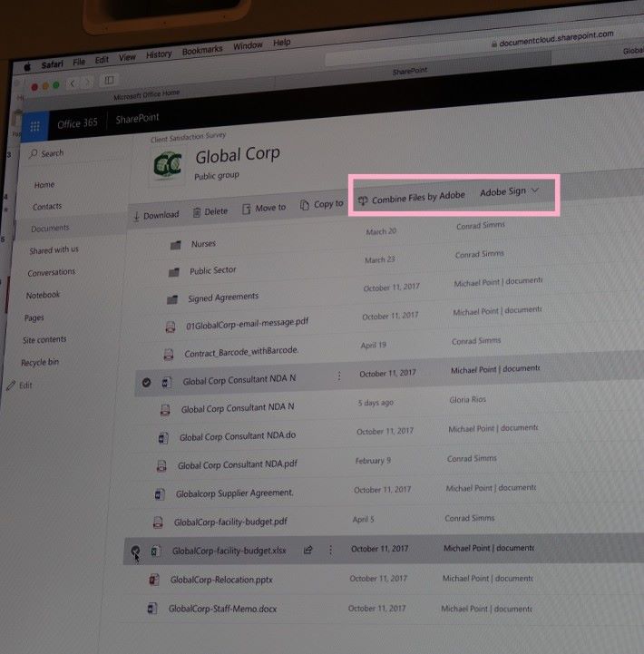Screen dimensions: 644x654
Task: Click Move to in the command bar
Action: click(x=265, y=208)
